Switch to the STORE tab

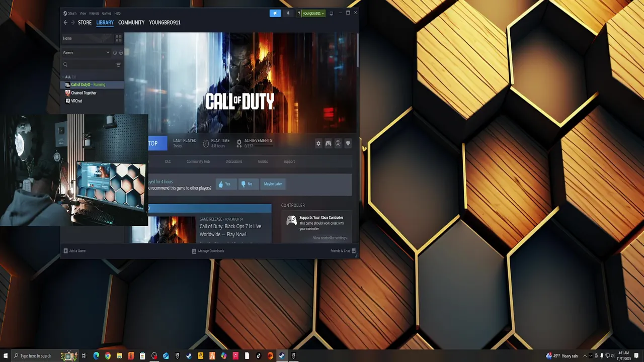coord(85,22)
